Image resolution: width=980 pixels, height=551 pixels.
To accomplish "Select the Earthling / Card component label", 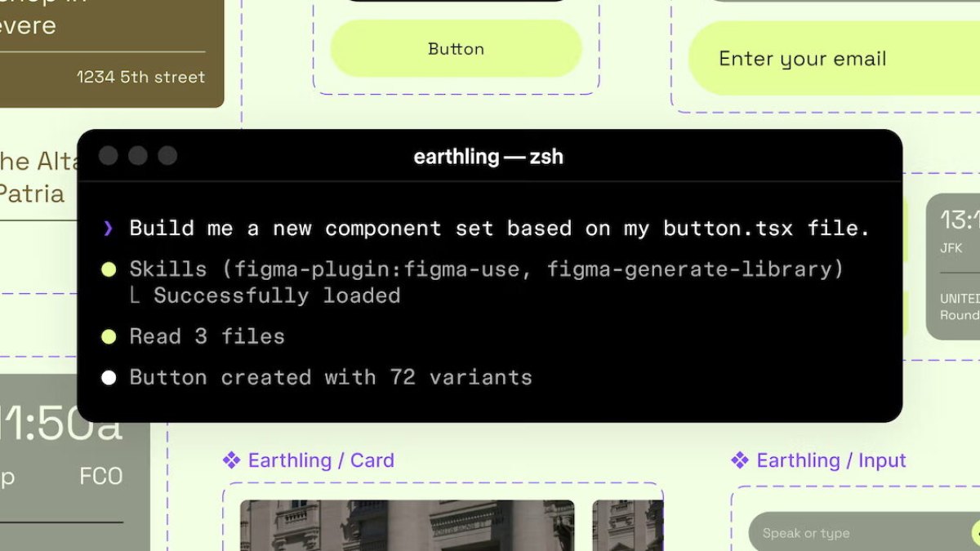I will [x=321, y=460].
